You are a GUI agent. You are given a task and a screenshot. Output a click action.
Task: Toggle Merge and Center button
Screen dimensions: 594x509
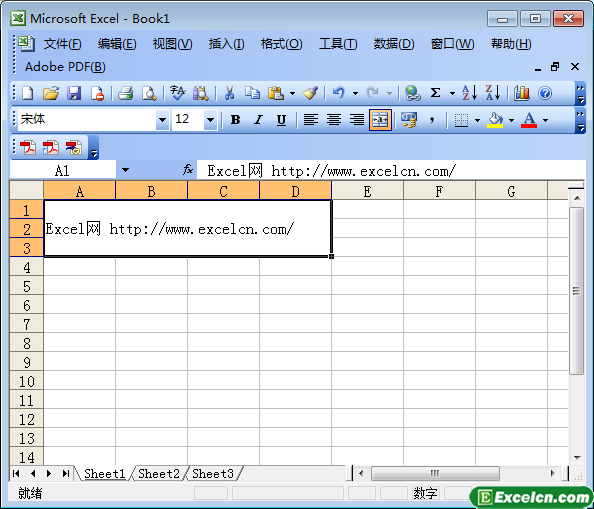(x=380, y=120)
